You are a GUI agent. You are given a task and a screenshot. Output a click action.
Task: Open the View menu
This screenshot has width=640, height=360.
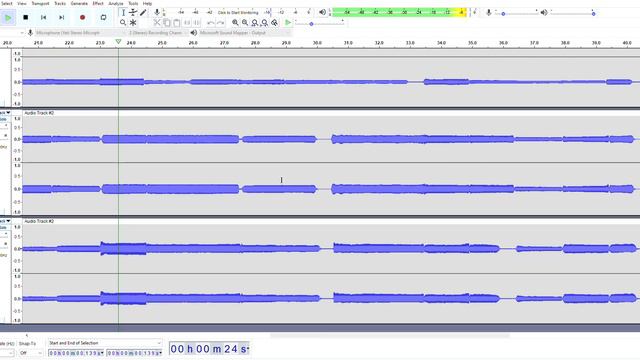[22, 3]
